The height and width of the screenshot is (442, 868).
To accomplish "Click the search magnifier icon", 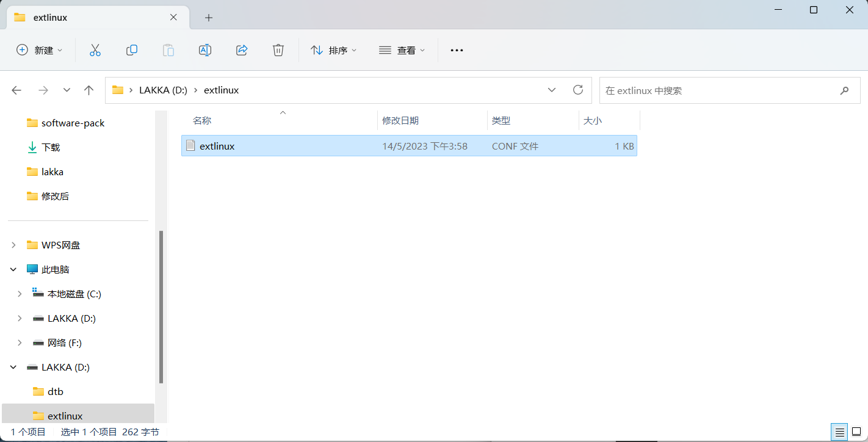I will tap(845, 90).
